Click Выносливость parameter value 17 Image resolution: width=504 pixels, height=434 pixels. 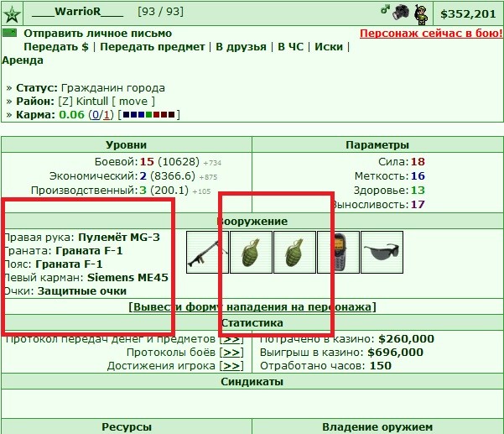click(418, 204)
